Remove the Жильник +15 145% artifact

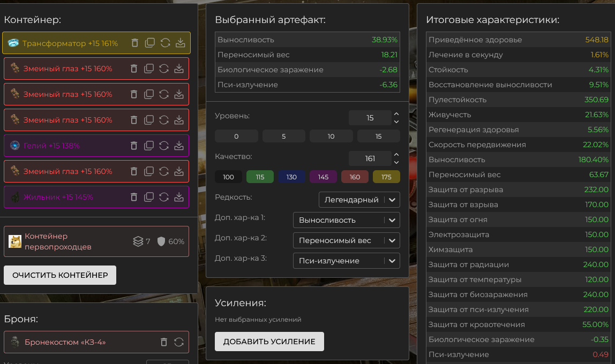[134, 196]
